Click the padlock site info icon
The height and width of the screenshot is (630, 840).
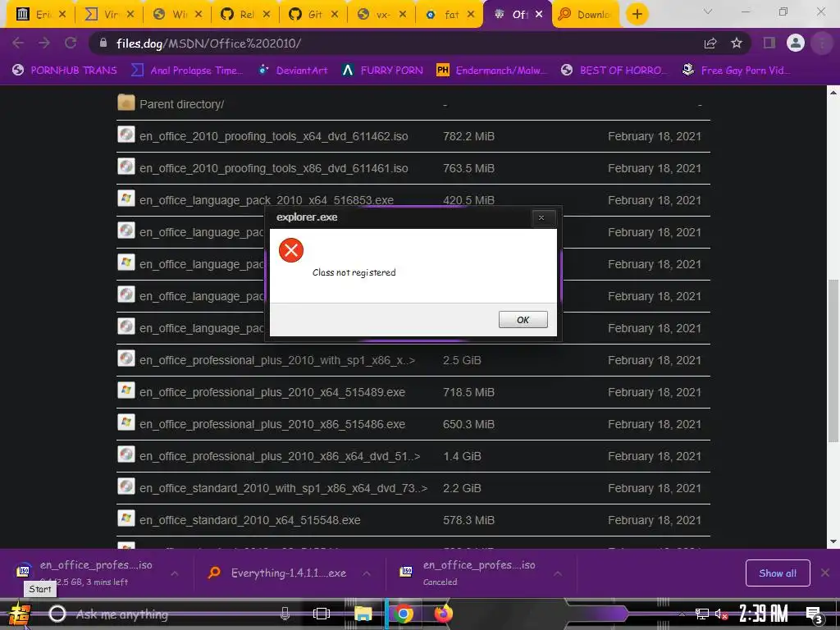103,43
